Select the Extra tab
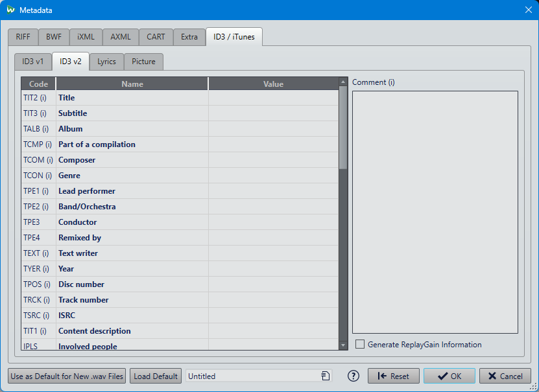This screenshot has width=539, height=392. pyautogui.click(x=189, y=37)
